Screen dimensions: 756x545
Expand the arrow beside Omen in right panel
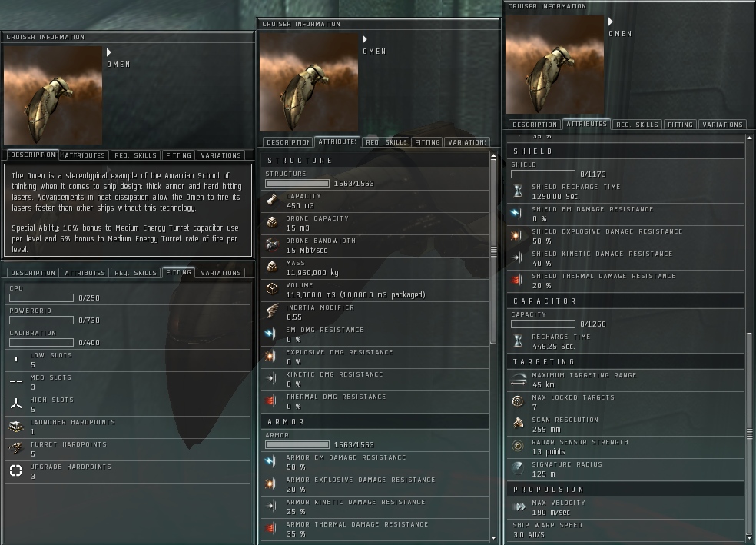610,22
